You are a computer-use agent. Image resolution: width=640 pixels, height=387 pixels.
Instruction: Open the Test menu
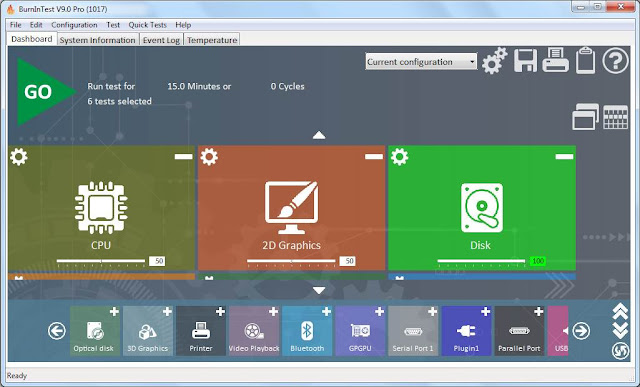coord(113,25)
